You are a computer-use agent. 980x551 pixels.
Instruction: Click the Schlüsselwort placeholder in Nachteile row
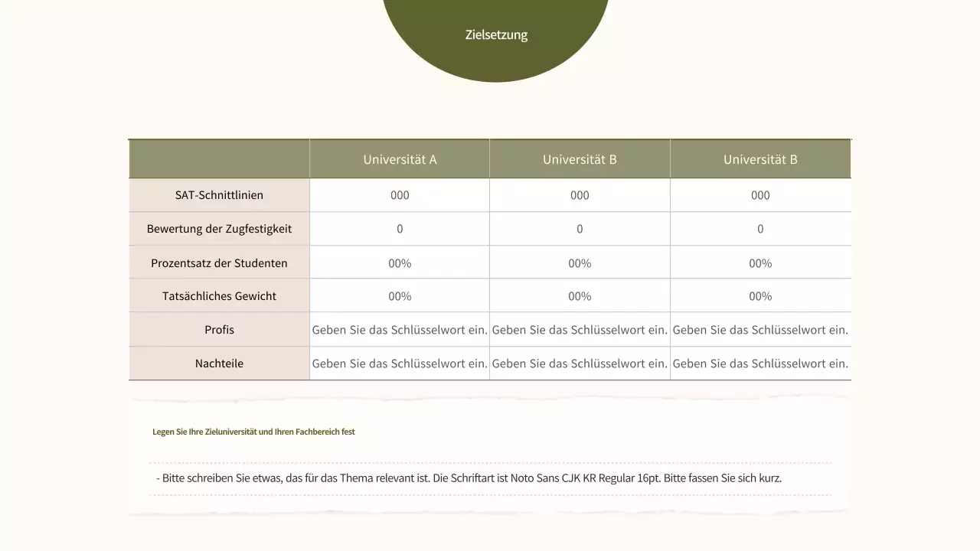coord(400,364)
